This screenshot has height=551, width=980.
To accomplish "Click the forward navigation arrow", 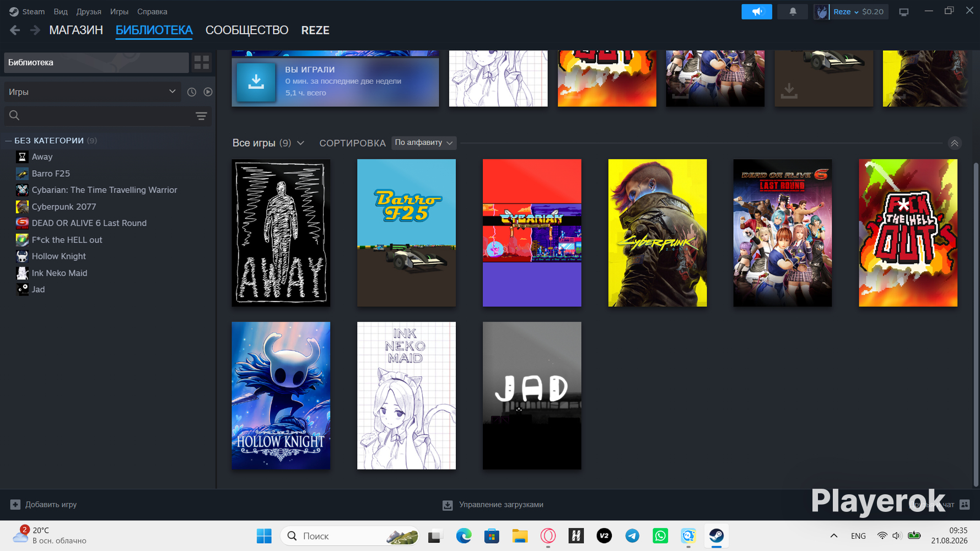I will (35, 30).
